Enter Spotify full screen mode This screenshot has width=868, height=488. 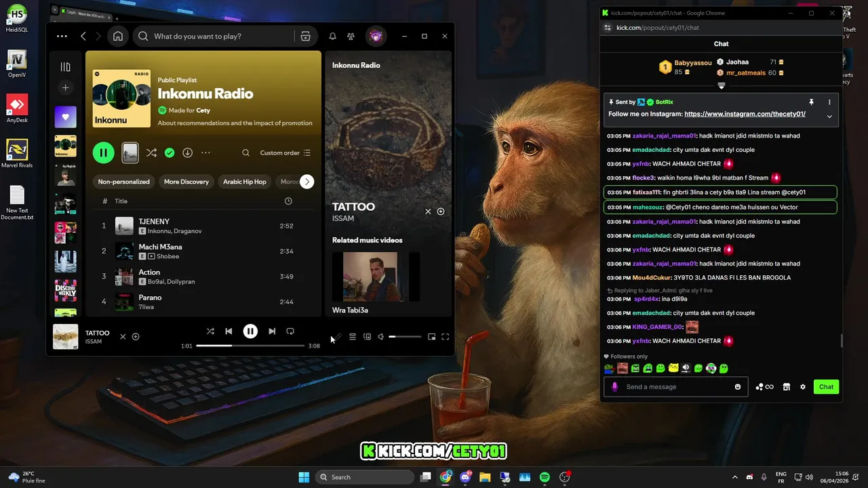click(446, 337)
